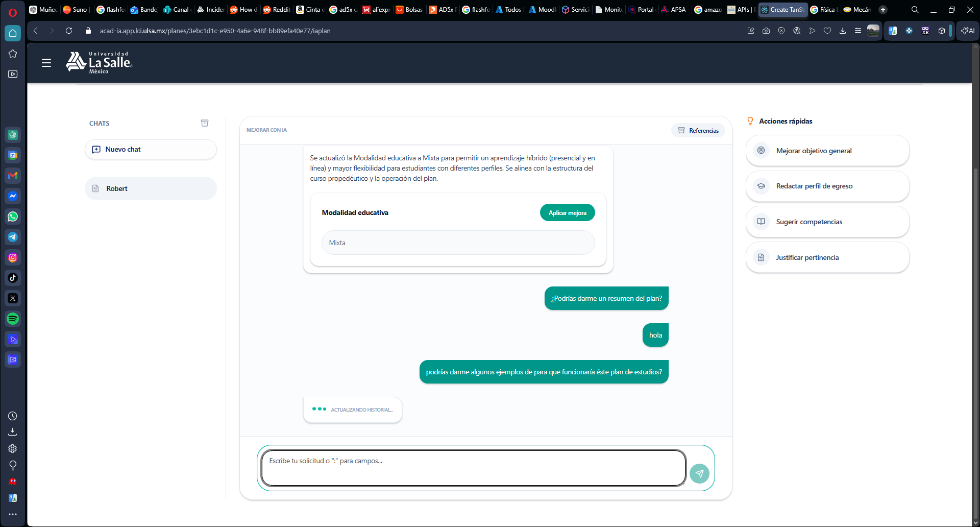Open the Referencias panel
Viewport: 980px width, 527px height.
pyautogui.click(x=698, y=130)
